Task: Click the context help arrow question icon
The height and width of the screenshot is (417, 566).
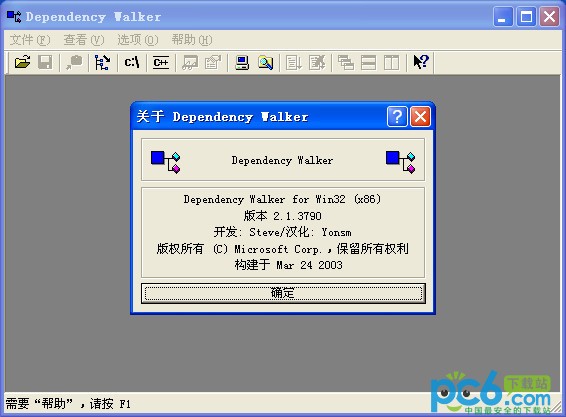Action: tap(421, 62)
